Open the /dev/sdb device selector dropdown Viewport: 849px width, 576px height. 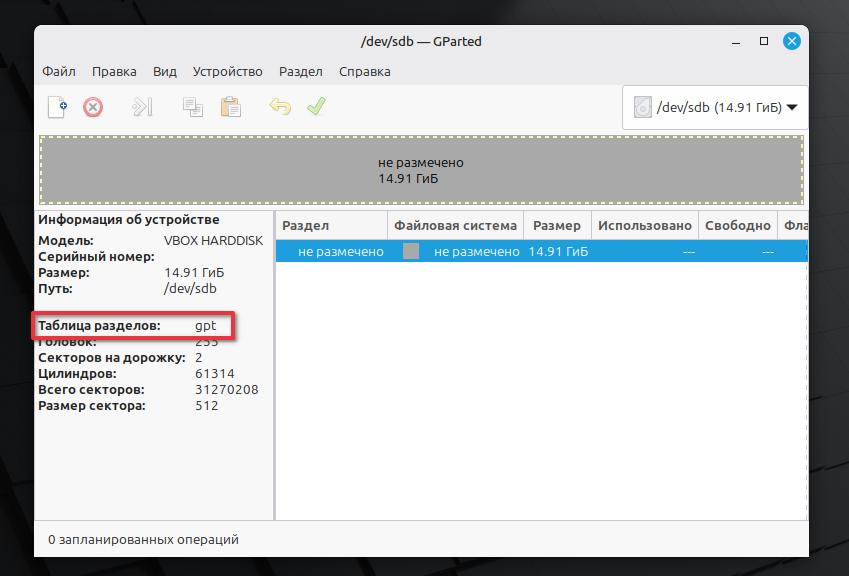(715, 107)
